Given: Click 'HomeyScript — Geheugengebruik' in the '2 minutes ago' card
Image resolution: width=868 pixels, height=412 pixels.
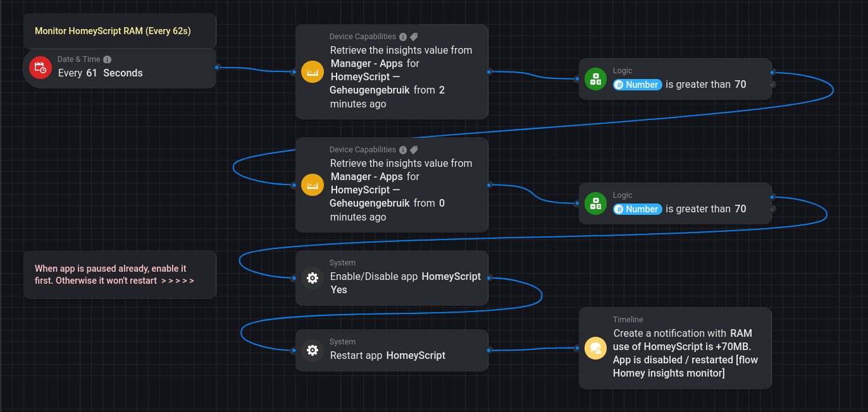Looking at the screenshot, I should click(x=370, y=83).
